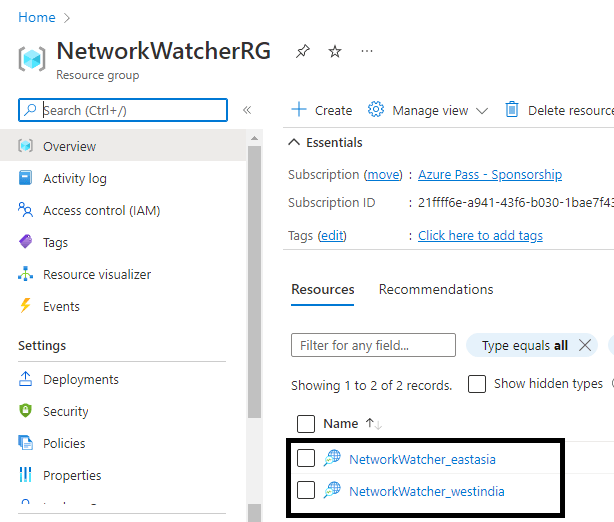Viewport: 614px width, 522px height.
Task: Open the Azure Pass - Sponsorship link
Action: [x=489, y=174]
